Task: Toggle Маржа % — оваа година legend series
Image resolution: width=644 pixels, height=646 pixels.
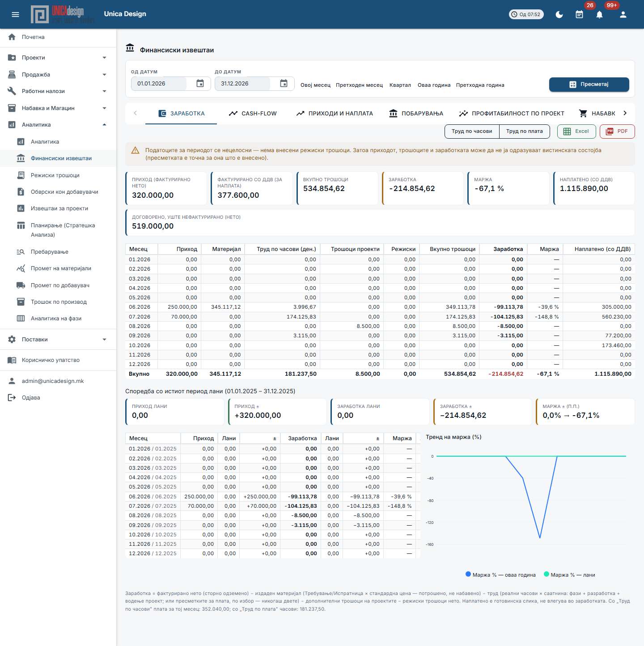Action: (x=500, y=575)
